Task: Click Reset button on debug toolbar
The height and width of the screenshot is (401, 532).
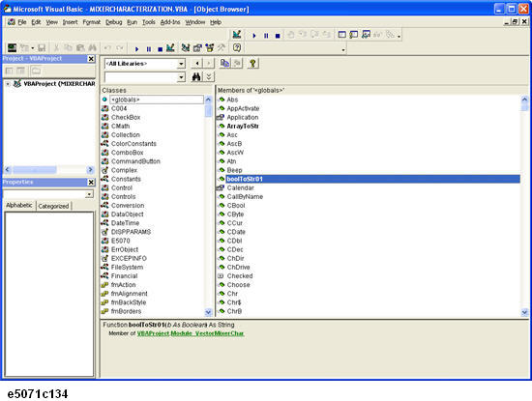Action: (278, 35)
